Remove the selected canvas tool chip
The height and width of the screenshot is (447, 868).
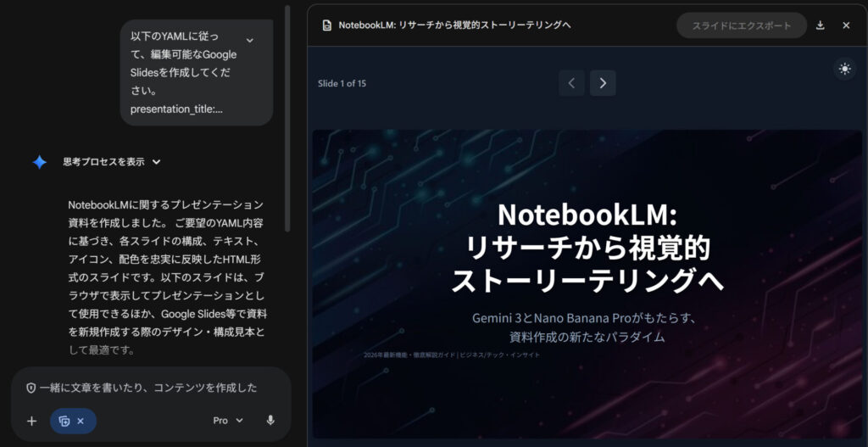tap(81, 421)
